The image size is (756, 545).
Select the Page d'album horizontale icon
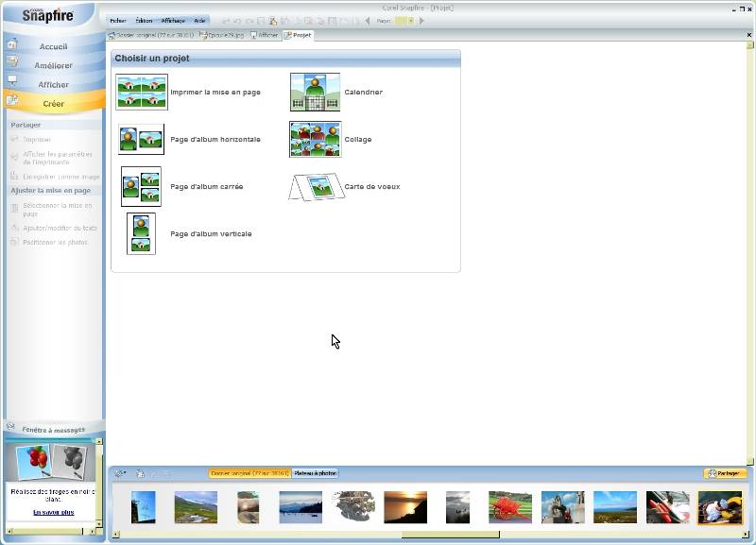click(x=141, y=139)
